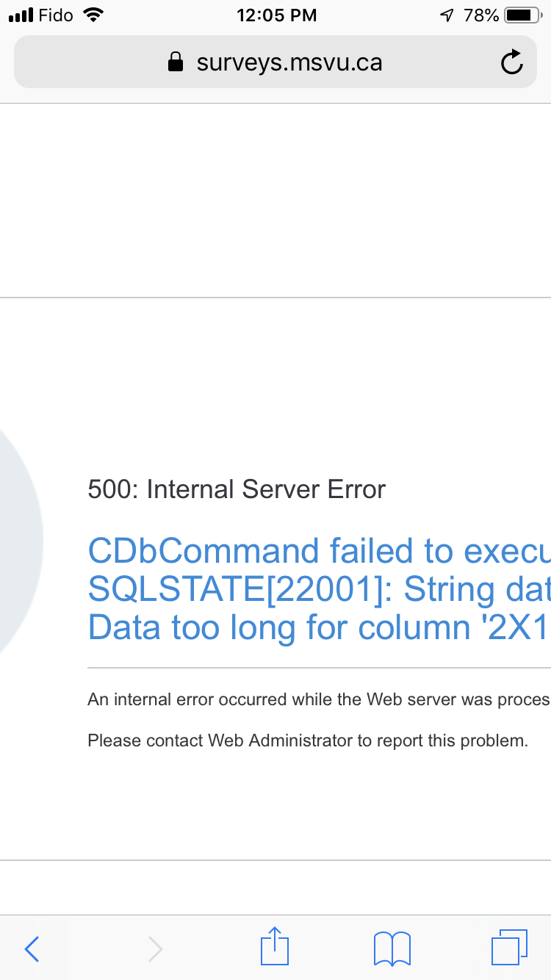The width and height of the screenshot is (551, 980).
Task: Tap the 12:05 PM clock
Action: (276, 15)
